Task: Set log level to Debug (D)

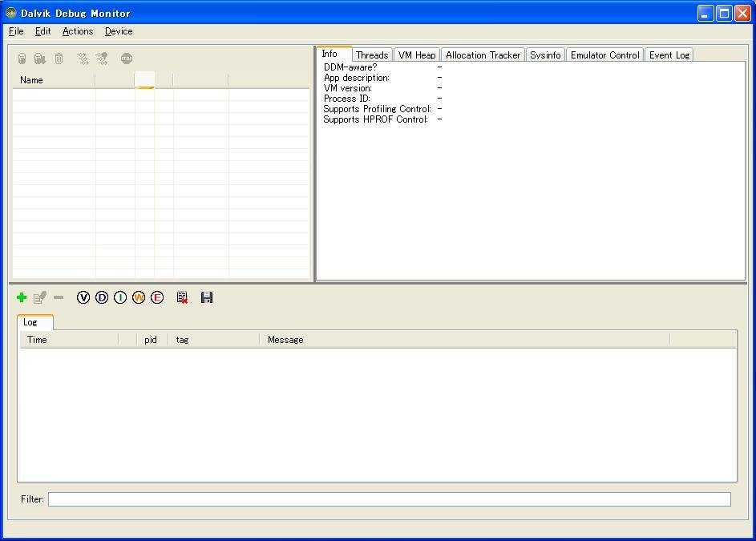Action: coord(102,297)
